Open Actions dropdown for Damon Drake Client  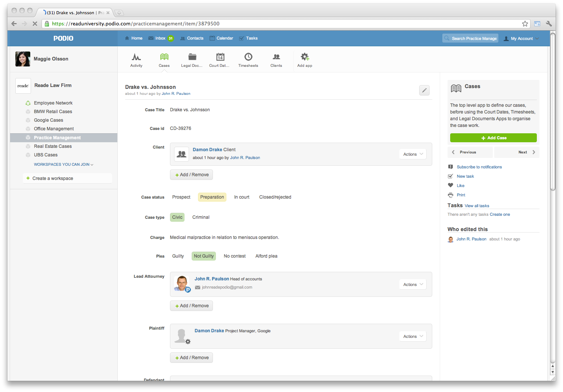[x=413, y=154]
